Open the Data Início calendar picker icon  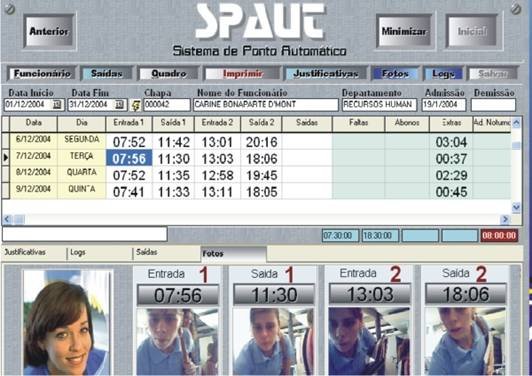58,105
